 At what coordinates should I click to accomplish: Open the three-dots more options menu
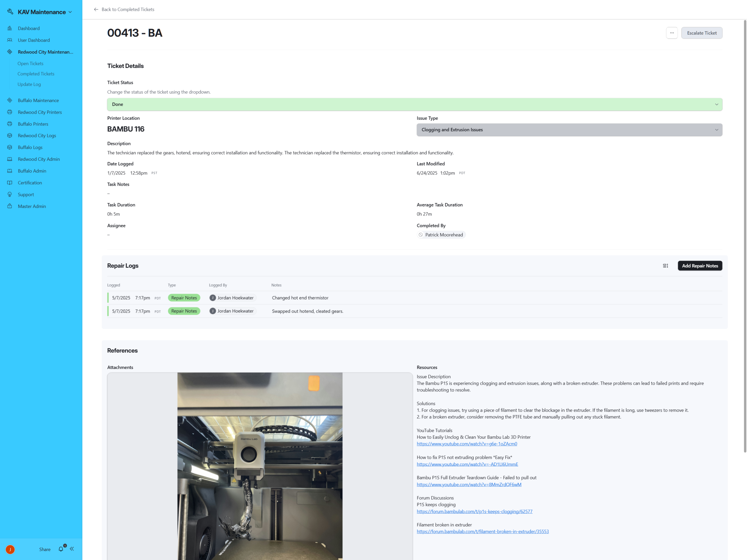coord(672,33)
